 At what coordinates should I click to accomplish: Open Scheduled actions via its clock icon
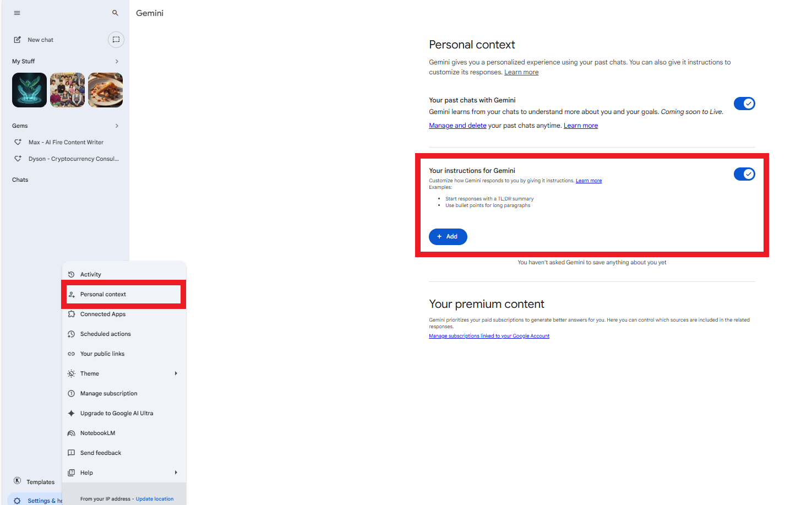click(x=72, y=333)
